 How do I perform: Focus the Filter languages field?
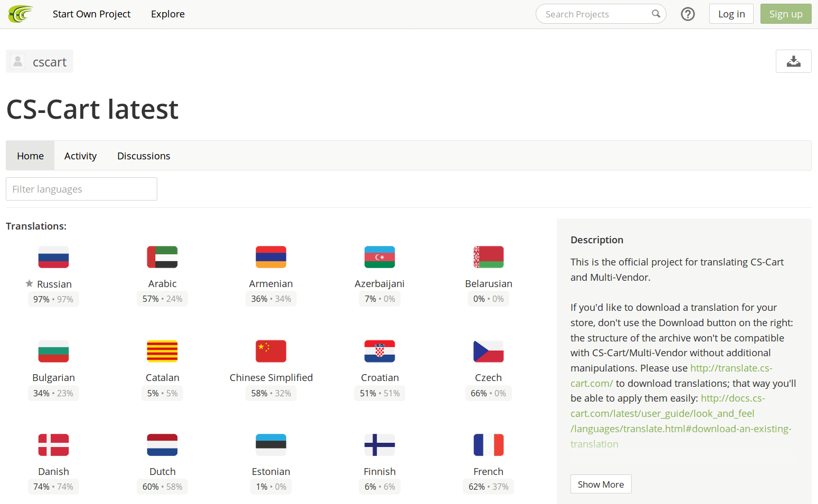tap(81, 189)
